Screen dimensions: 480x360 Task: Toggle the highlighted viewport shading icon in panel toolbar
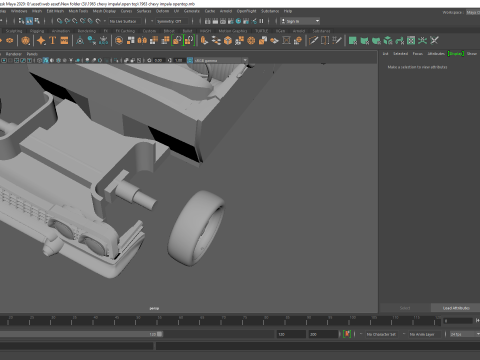pyautogui.click(x=46, y=60)
